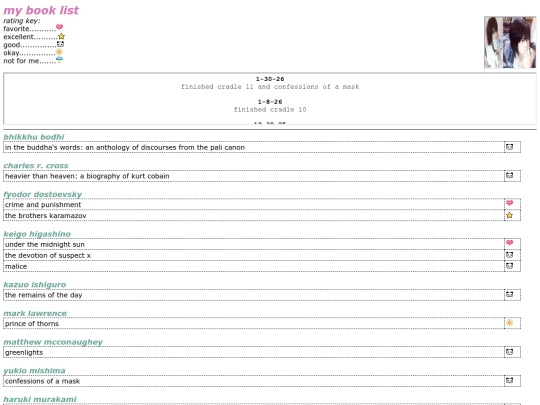The image size is (540, 405).
Task: Click the panda rating for devotion of suspect x
Action: pos(509,255)
